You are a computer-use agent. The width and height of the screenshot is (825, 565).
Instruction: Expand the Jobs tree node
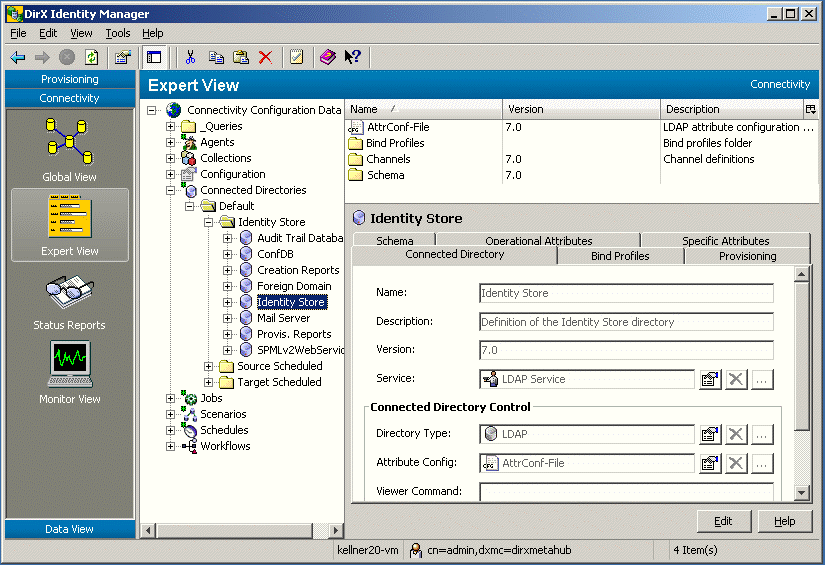(171, 398)
